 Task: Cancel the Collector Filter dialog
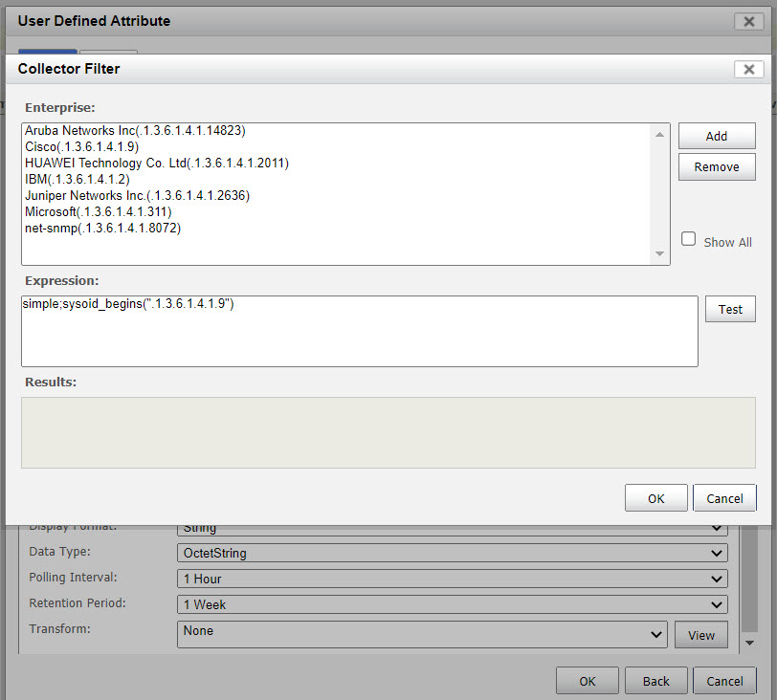[724, 498]
